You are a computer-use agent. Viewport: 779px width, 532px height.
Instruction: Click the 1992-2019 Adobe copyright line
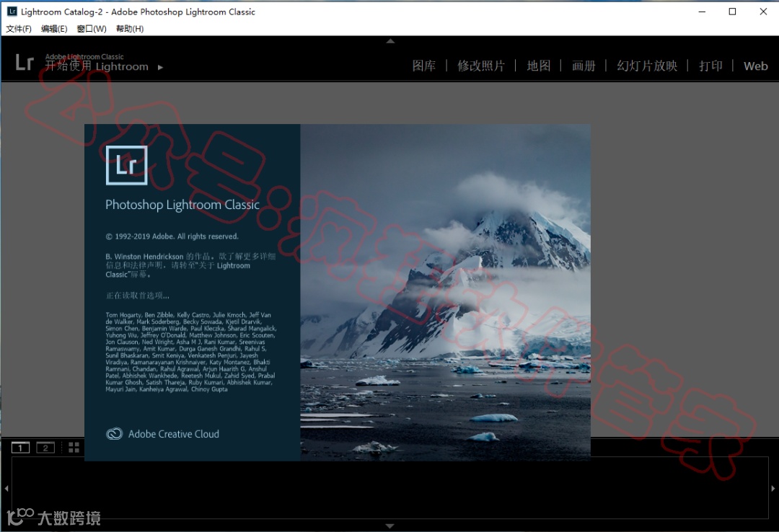coord(172,236)
